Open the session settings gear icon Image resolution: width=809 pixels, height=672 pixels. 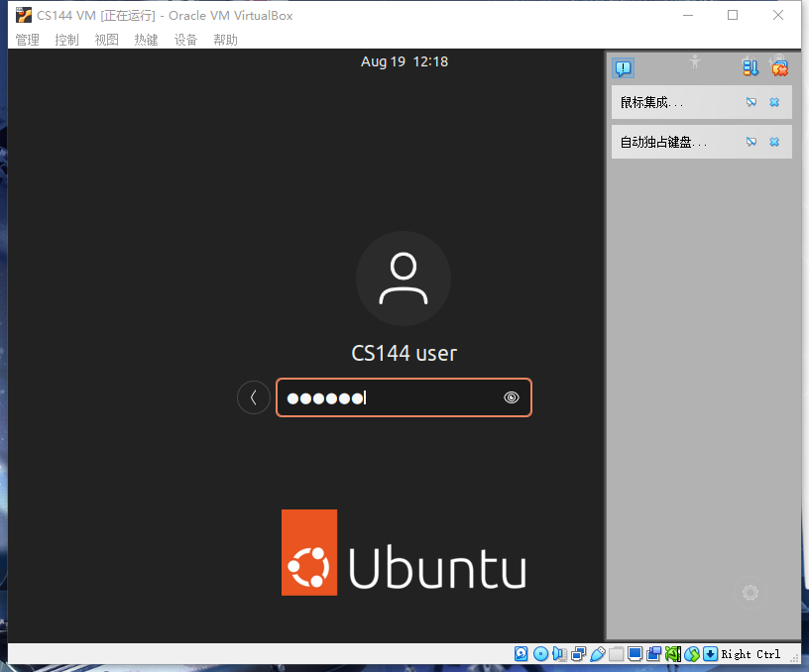coord(751,593)
